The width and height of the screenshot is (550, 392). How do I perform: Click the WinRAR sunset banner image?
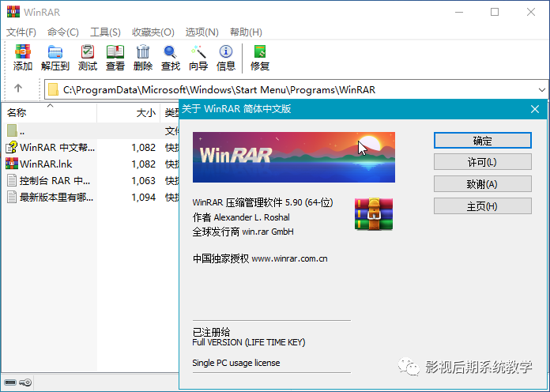[x=294, y=157]
